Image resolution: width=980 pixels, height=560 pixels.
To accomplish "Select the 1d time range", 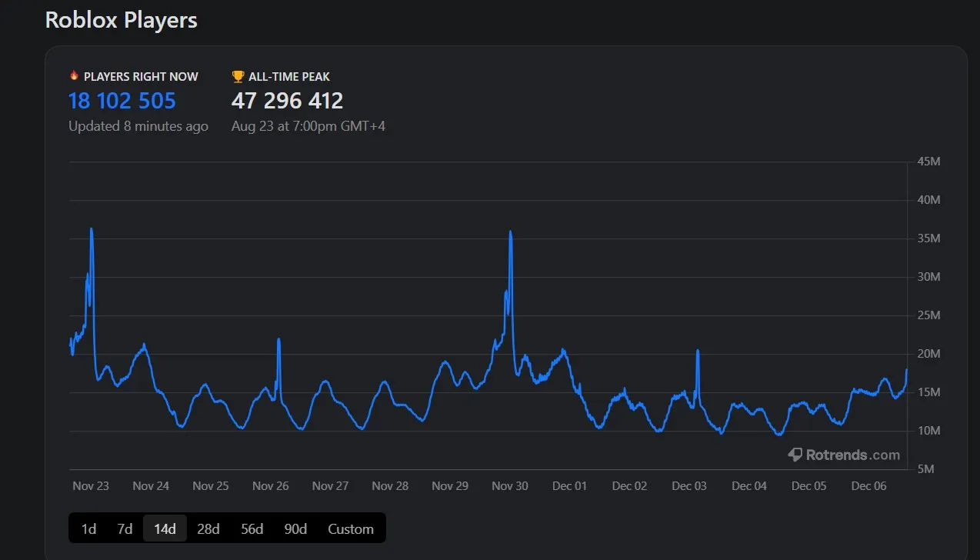I will 89,528.
